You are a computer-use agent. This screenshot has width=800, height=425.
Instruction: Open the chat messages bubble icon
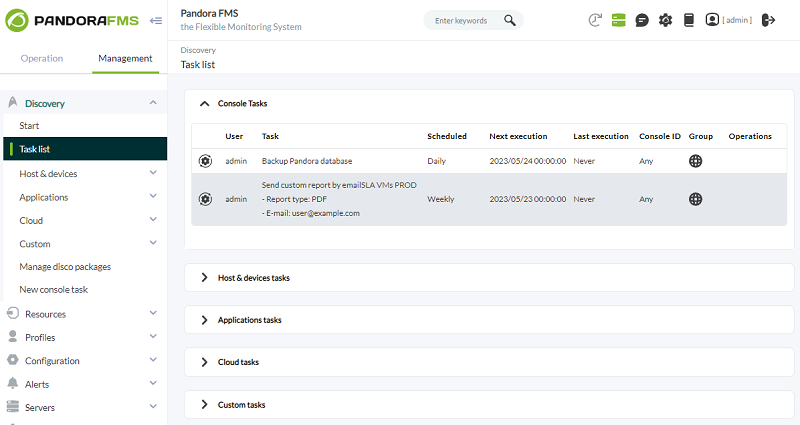point(642,20)
